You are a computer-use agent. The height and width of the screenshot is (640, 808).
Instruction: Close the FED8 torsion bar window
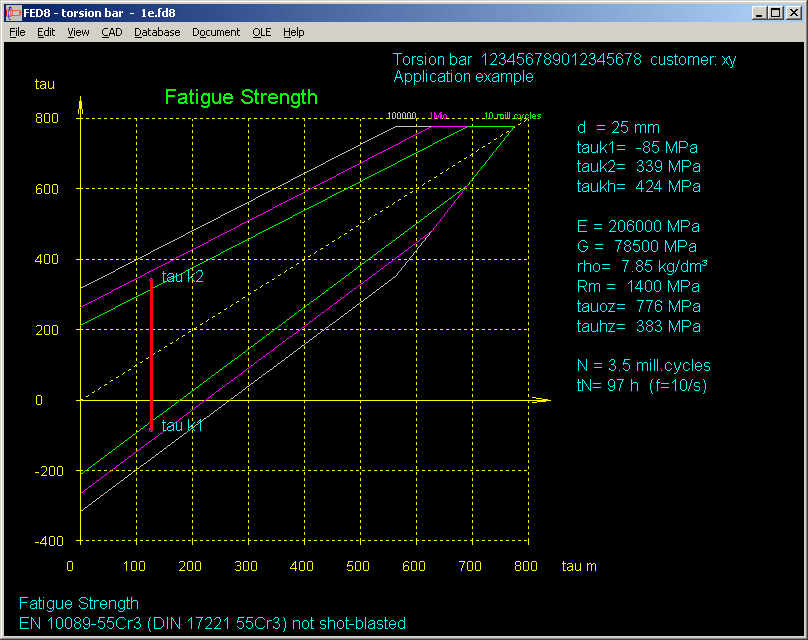[x=794, y=12]
